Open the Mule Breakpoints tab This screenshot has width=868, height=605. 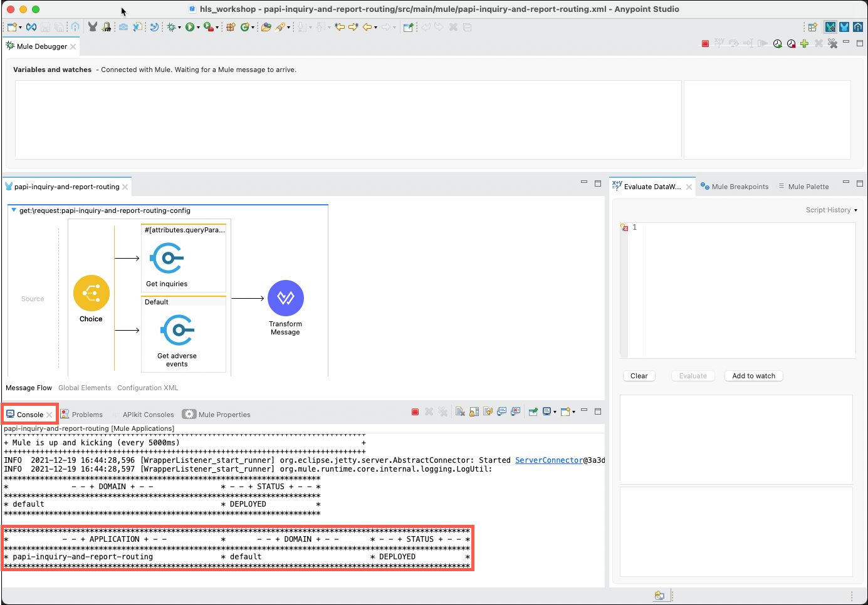[x=735, y=187]
